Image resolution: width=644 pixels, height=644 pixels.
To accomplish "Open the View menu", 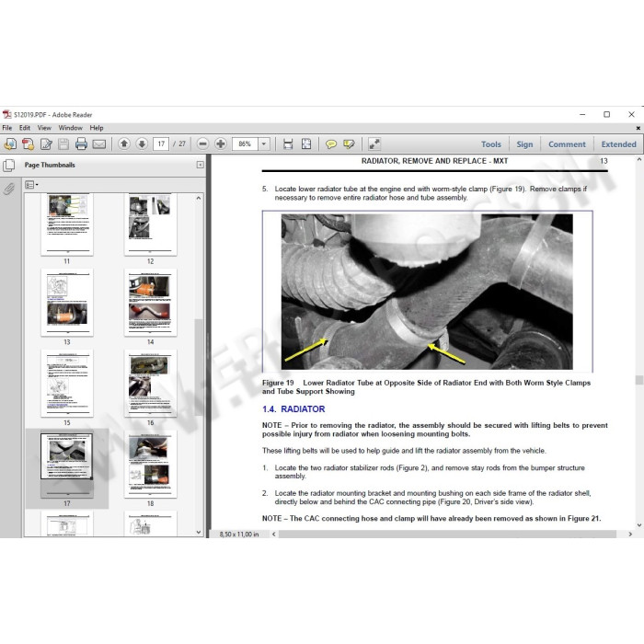I will (x=44, y=128).
